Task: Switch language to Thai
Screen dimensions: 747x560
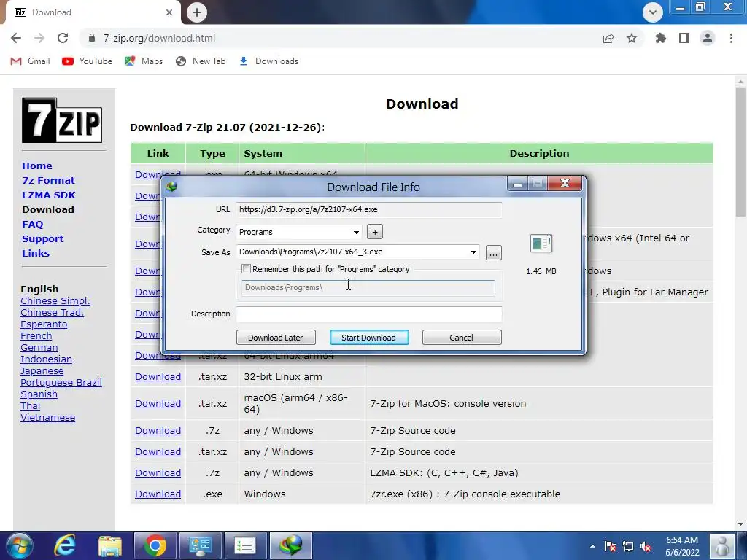Action: coord(30,405)
